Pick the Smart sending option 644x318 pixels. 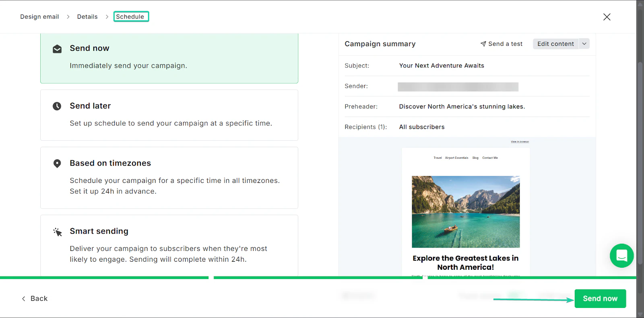(169, 245)
